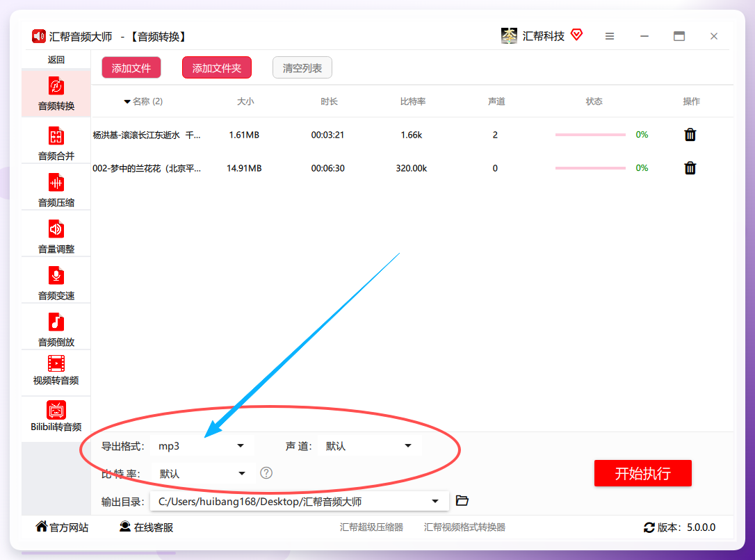The image size is (755, 560).
Task: Click the 比特率 column header
Action: (413, 101)
